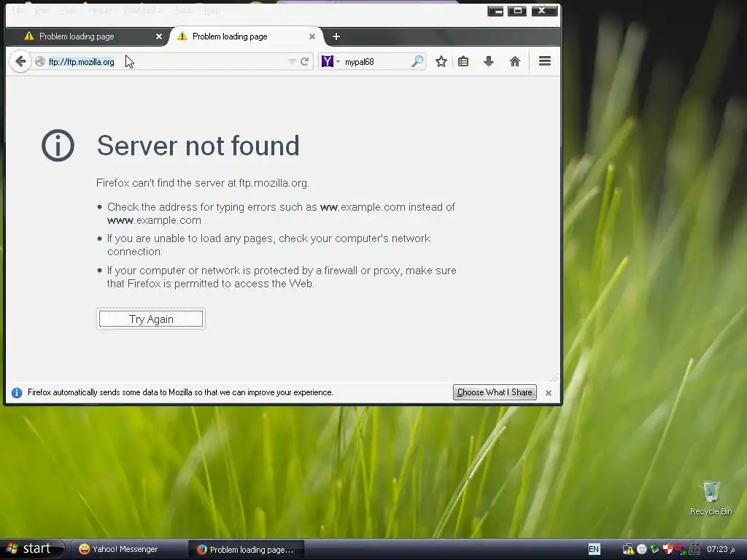Select the active Problem loading page tab

click(245, 36)
